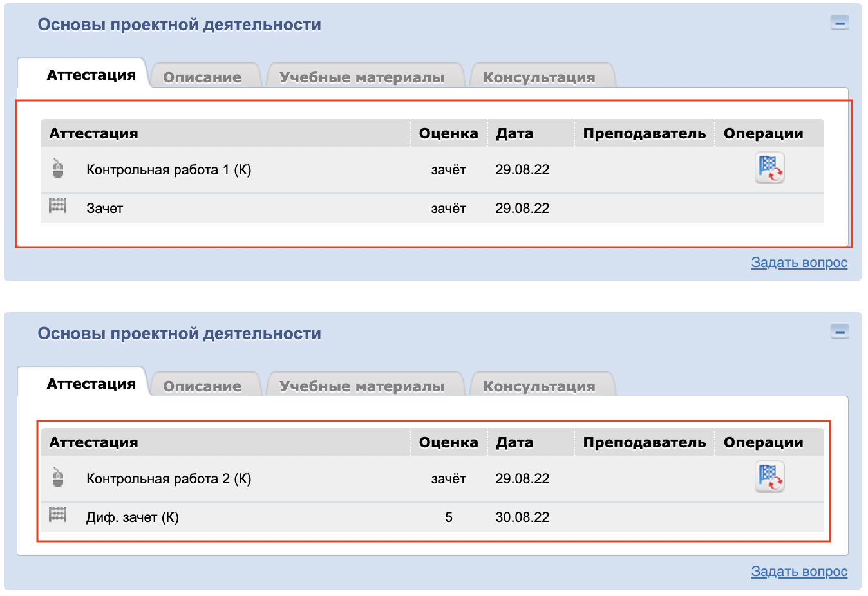Click the Диф. зачет (К) row title
The image size is (868, 596).
tap(133, 517)
